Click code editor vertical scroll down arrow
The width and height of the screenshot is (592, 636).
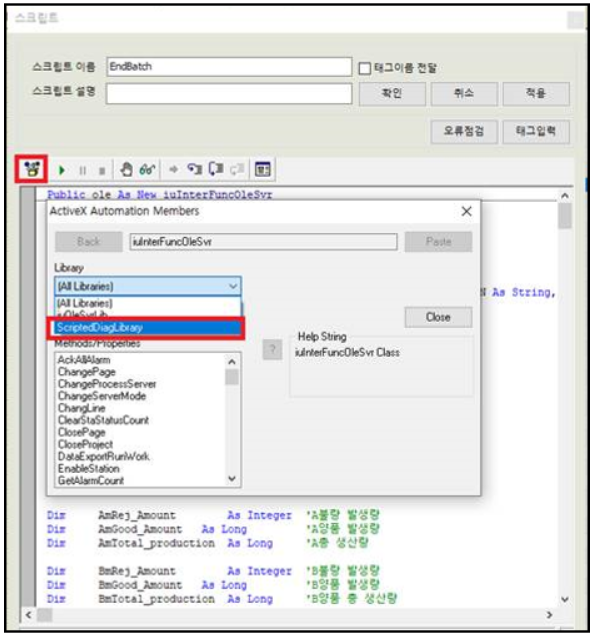point(565,599)
